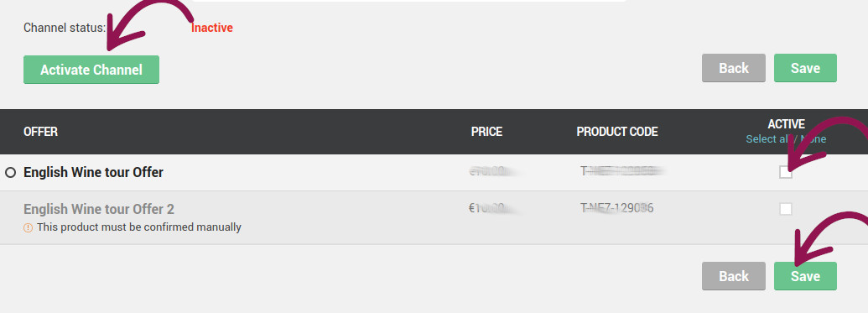Click the PRICE column header
Viewport: 868px width, 313px height.
point(486,132)
